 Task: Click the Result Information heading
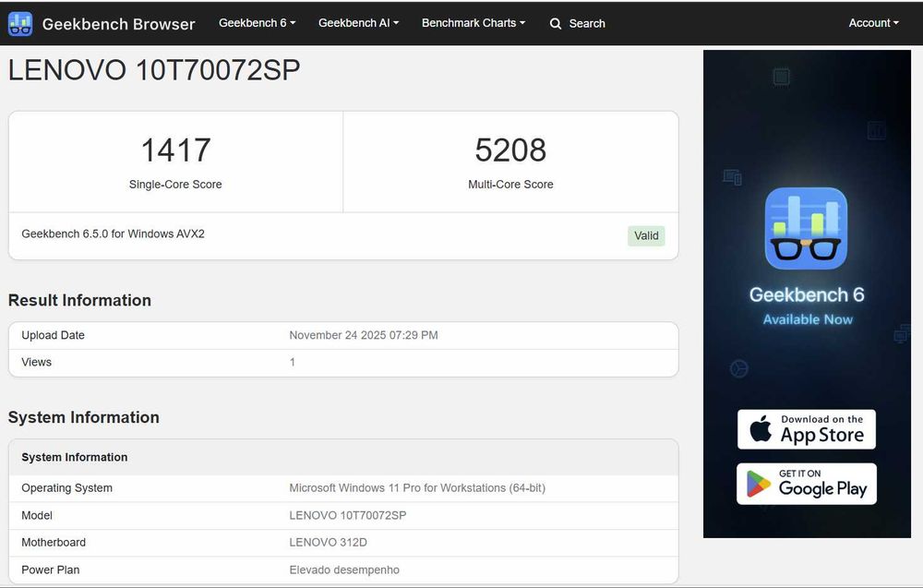point(79,300)
